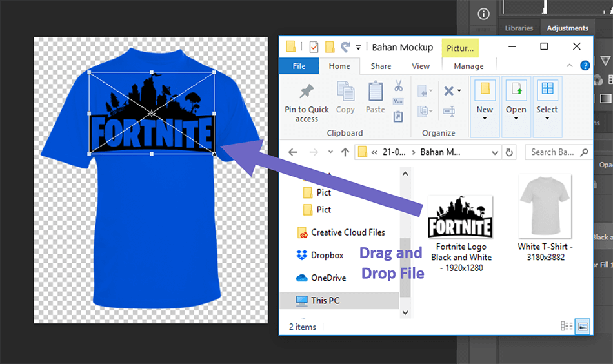This screenshot has width=613, height=364.
Task: Select OneDrive in navigation pane
Action: point(321,278)
